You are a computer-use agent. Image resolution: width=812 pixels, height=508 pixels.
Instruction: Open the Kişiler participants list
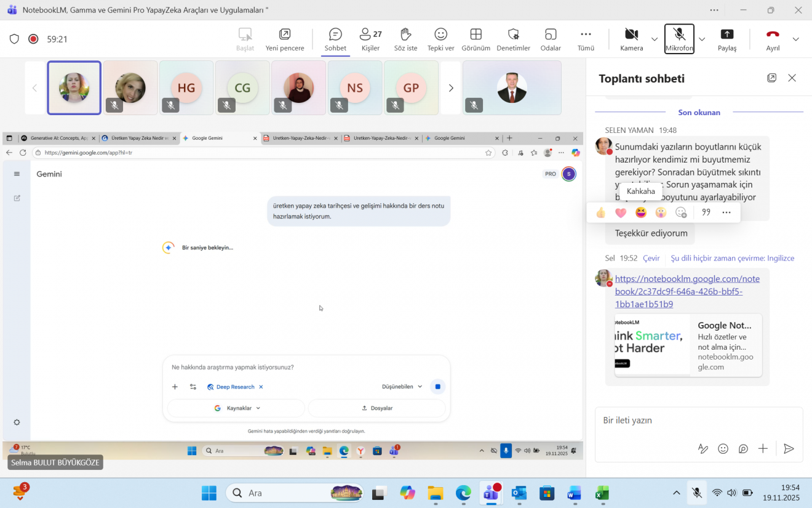[x=370, y=34]
